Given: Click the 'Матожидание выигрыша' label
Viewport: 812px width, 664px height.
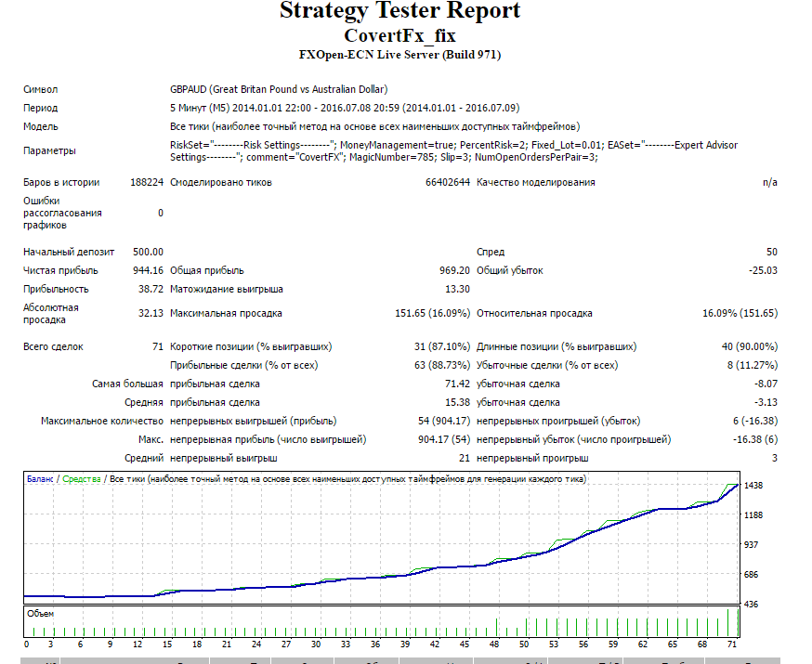Looking at the screenshot, I should (227, 290).
